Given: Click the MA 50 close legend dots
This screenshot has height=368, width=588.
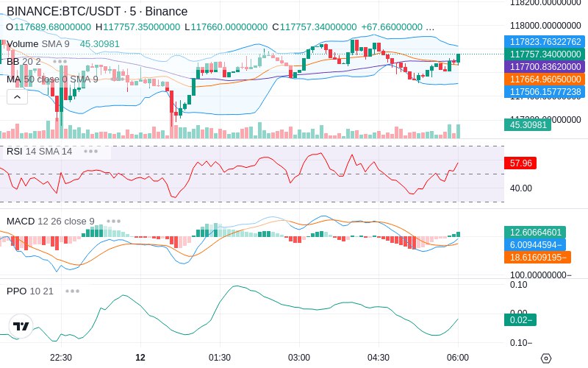Looking at the screenshot, I should 118,79.
